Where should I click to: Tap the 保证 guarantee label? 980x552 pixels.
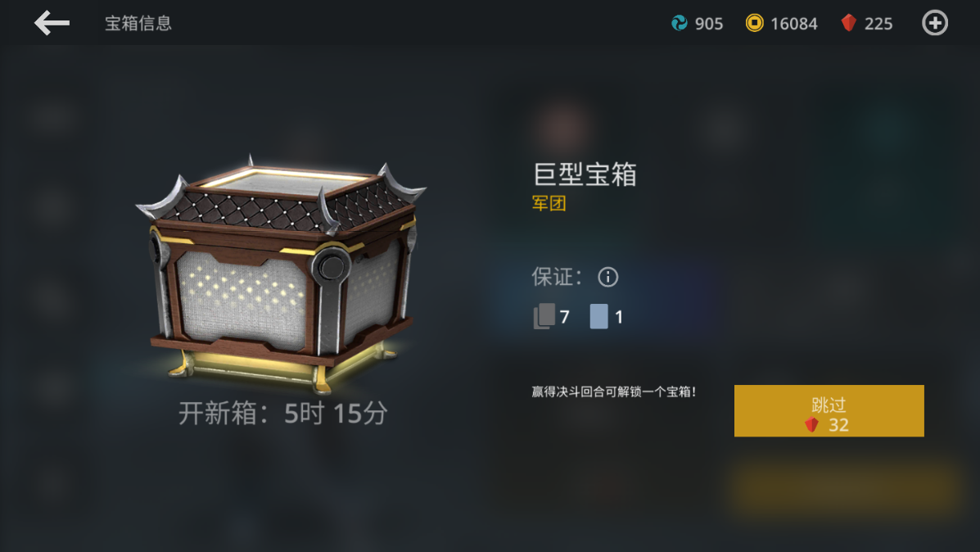557,277
